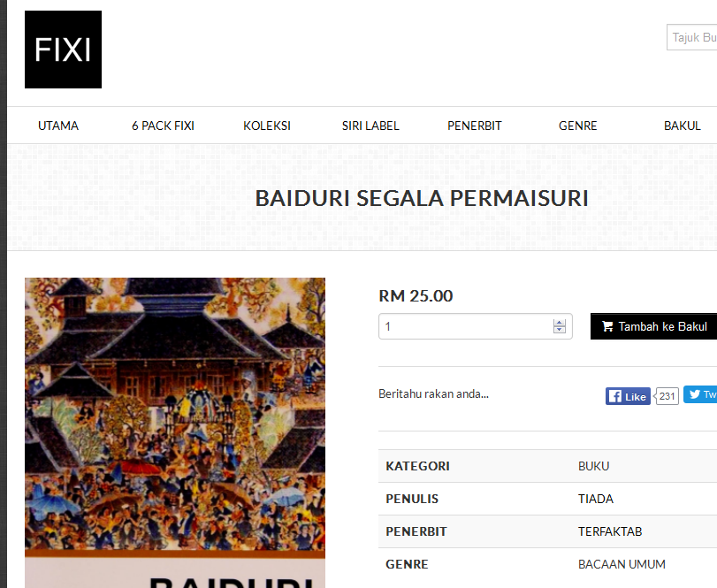Click the Facebook Like icon
The image size is (717, 588).
click(x=615, y=396)
